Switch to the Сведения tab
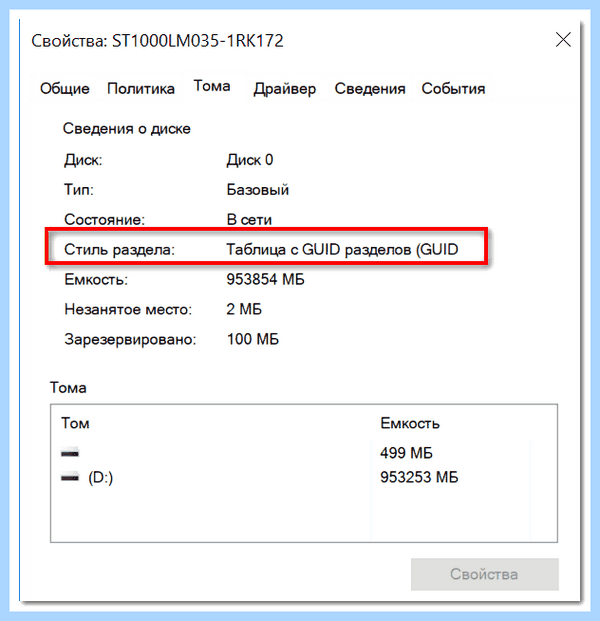600x621 pixels. [370, 88]
